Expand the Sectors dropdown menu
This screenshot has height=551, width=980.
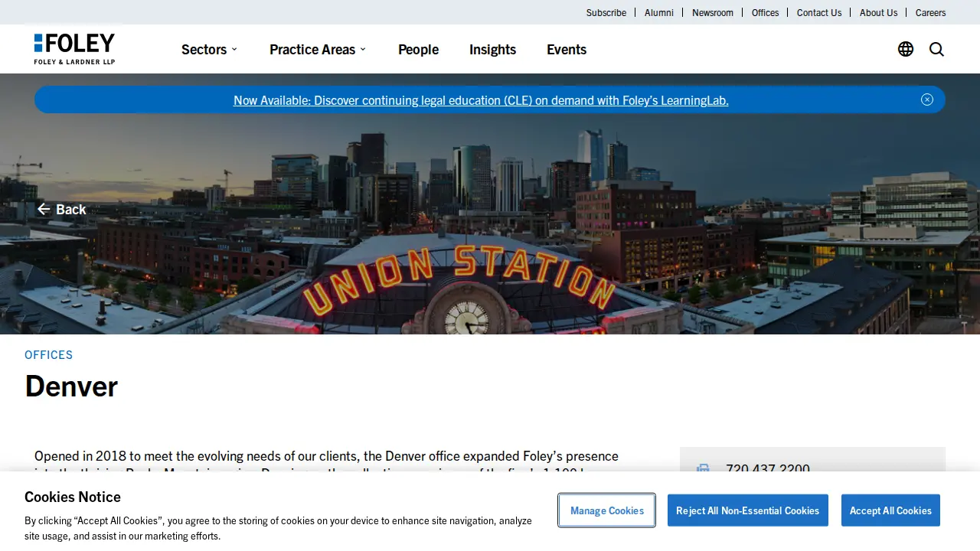point(209,49)
